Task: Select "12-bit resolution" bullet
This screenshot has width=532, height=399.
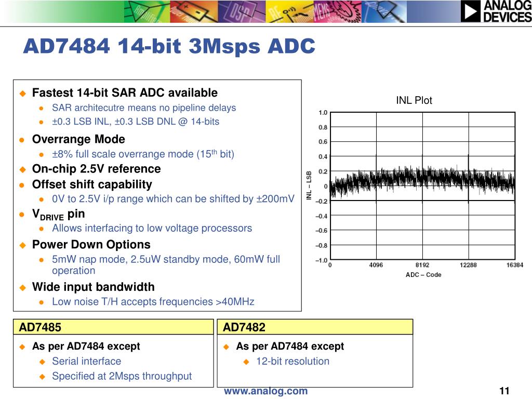Action: point(293,362)
